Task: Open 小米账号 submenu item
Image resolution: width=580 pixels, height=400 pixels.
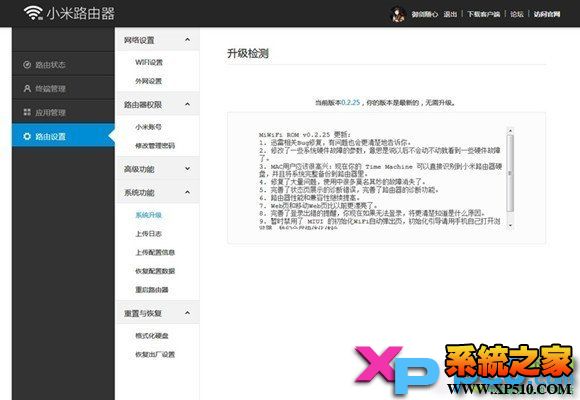Action: pyautogui.click(x=149, y=127)
